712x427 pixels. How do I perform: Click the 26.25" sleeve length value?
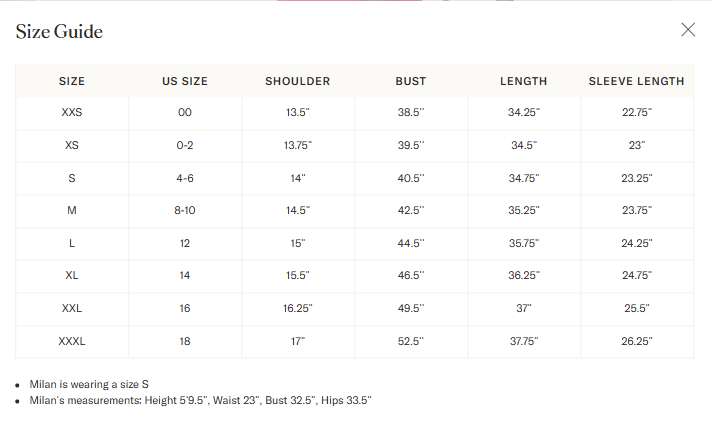point(637,341)
